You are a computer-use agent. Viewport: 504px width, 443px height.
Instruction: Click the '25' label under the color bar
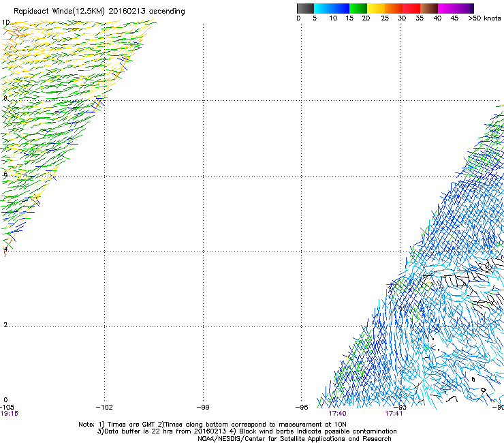coord(385,18)
